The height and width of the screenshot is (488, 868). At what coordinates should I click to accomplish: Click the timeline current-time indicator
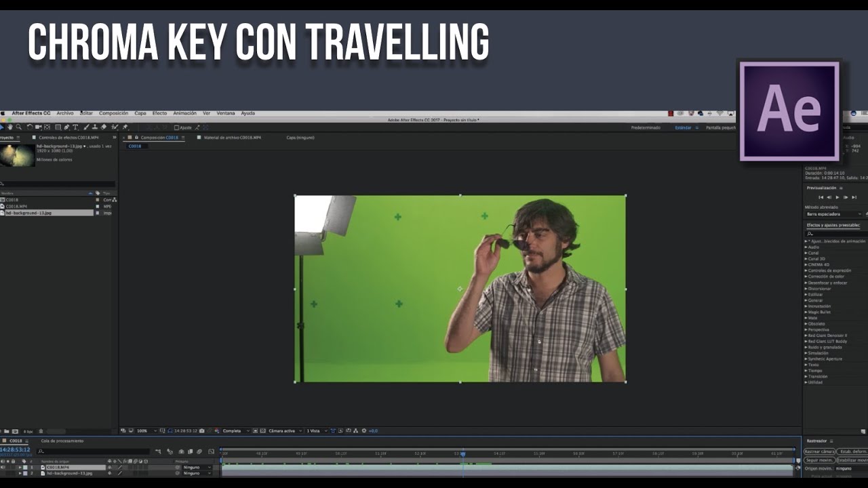tap(463, 453)
